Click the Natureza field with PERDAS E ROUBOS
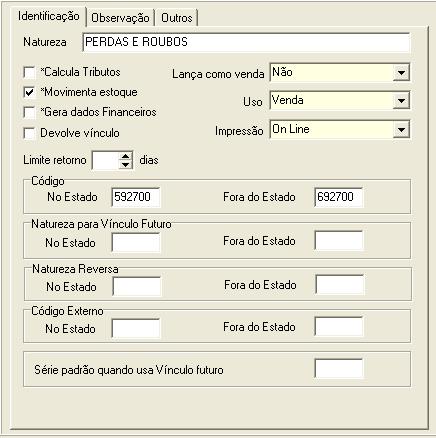The image size is (436, 438). pyautogui.click(x=246, y=42)
